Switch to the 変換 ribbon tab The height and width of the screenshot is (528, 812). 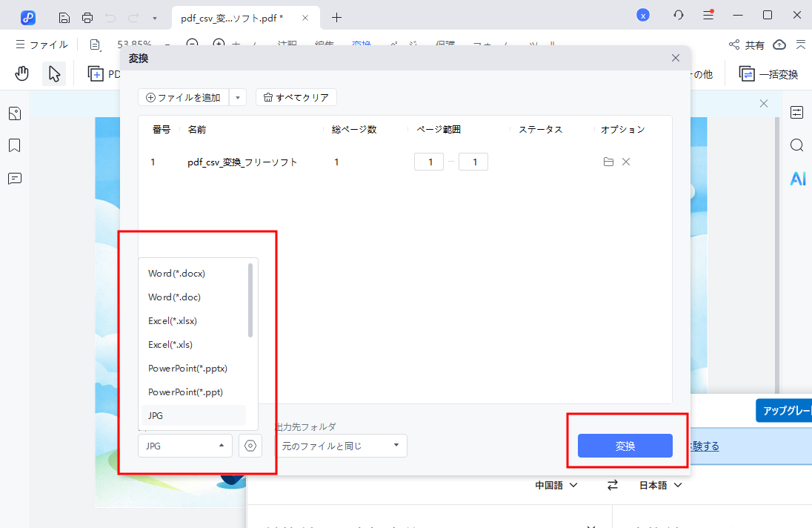click(x=361, y=44)
